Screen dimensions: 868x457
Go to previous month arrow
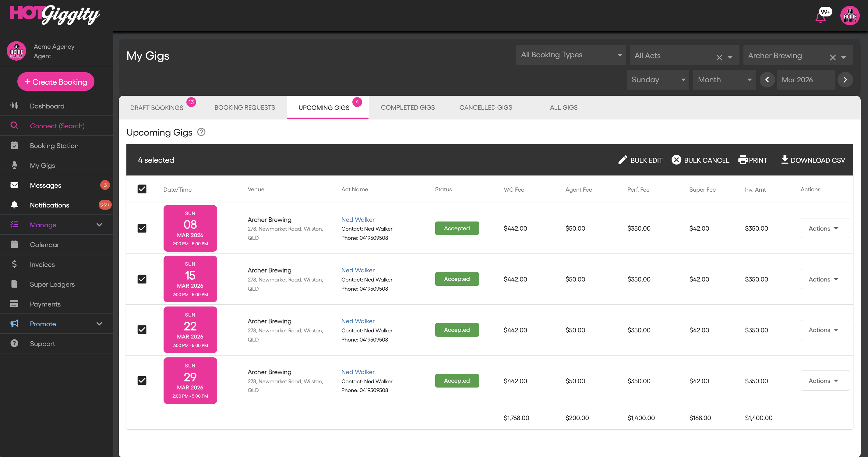click(767, 80)
